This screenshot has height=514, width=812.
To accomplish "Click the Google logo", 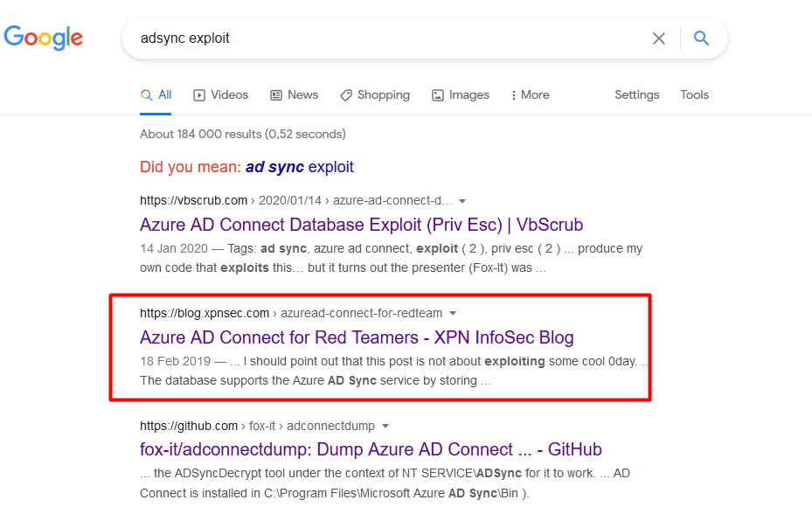I will click(x=44, y=38).
